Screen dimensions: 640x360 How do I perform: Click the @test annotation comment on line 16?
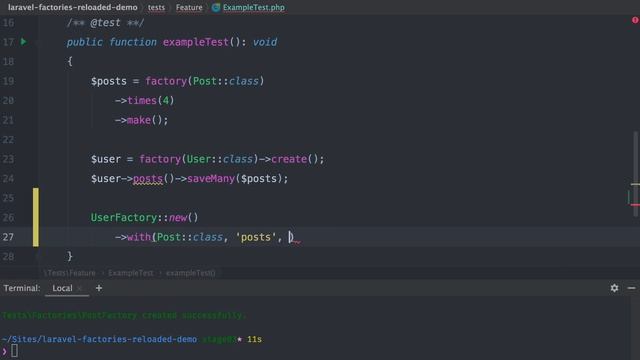(x=105, y=22)
